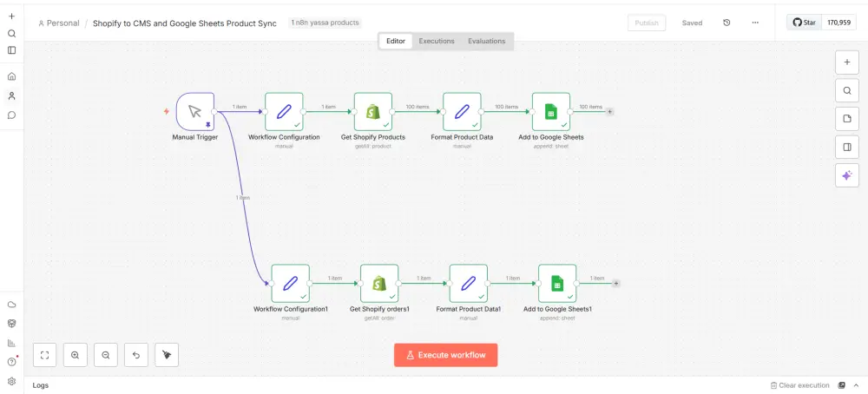Click the GitHub Star button
This screenshot has width=868, height=394.
(x=805, y=23)
